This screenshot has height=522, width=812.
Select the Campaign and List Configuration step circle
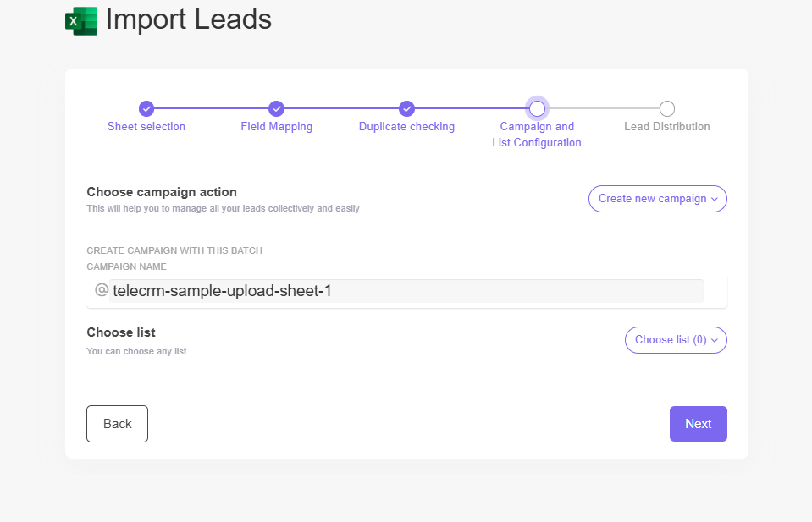coord(537,108)
